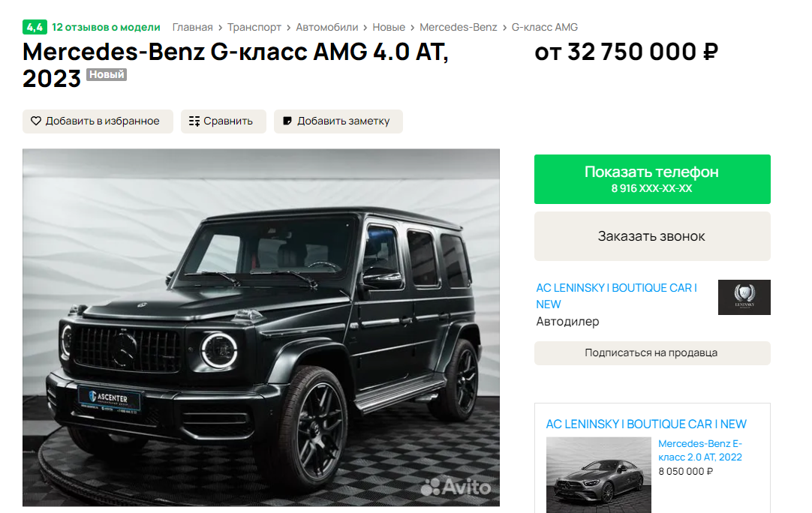
Task: Click Показать телефон green button
Action: (x=652, y=179)
